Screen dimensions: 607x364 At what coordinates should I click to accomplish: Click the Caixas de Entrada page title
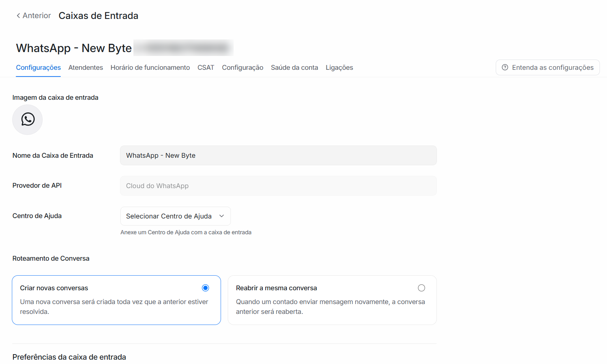(x=98, y=16)
